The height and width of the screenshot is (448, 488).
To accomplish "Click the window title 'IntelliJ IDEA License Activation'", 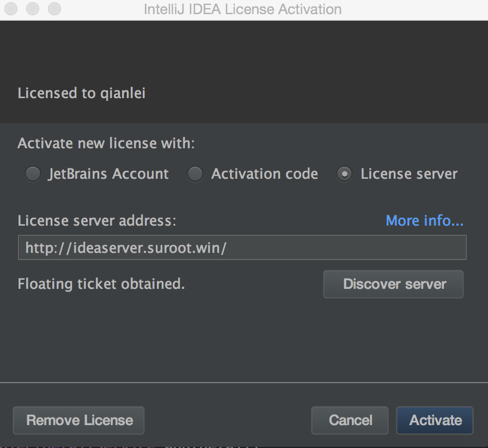I will 243,9.
